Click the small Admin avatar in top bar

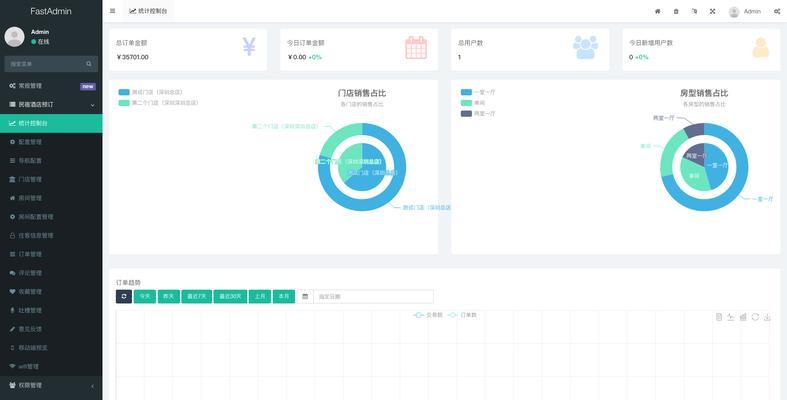pos(734,12)
